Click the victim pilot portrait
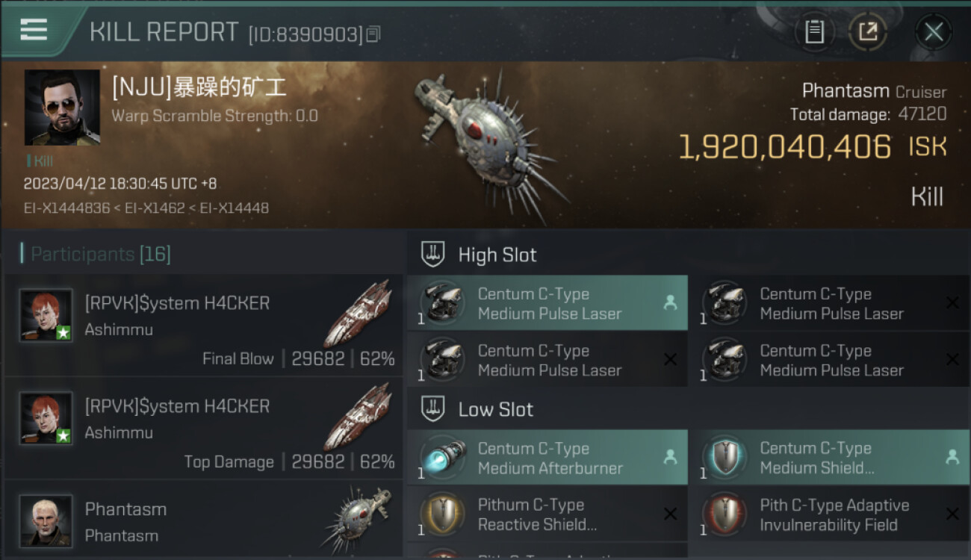The height and width of the screenshot is (560, 971). pyautogui.click(x=62, y=108)
